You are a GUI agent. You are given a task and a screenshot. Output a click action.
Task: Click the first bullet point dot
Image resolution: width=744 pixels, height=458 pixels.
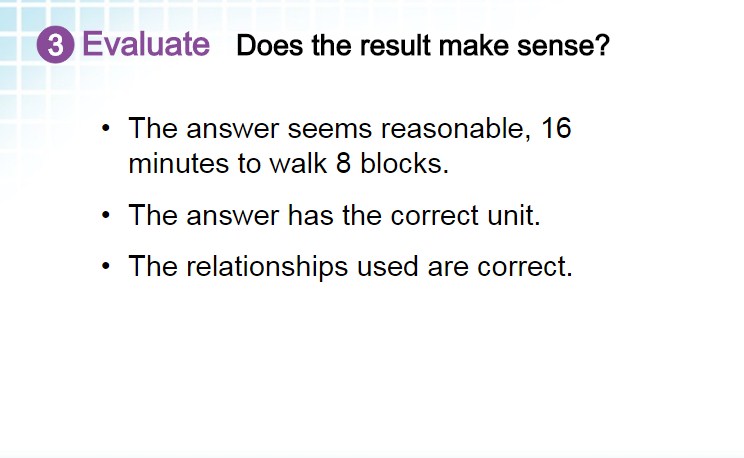tap(105, 128)
